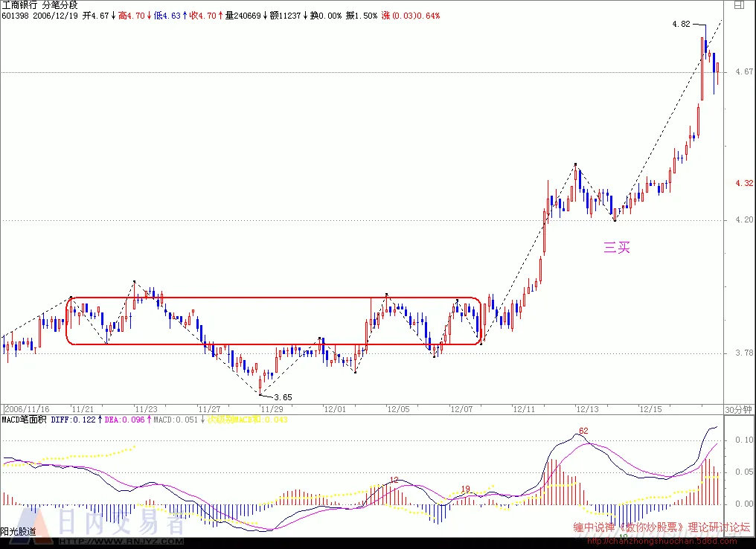The width and height of the screenshot is (756, 549).
Task: Click the 4.20 price axis label
Action: 744,219
